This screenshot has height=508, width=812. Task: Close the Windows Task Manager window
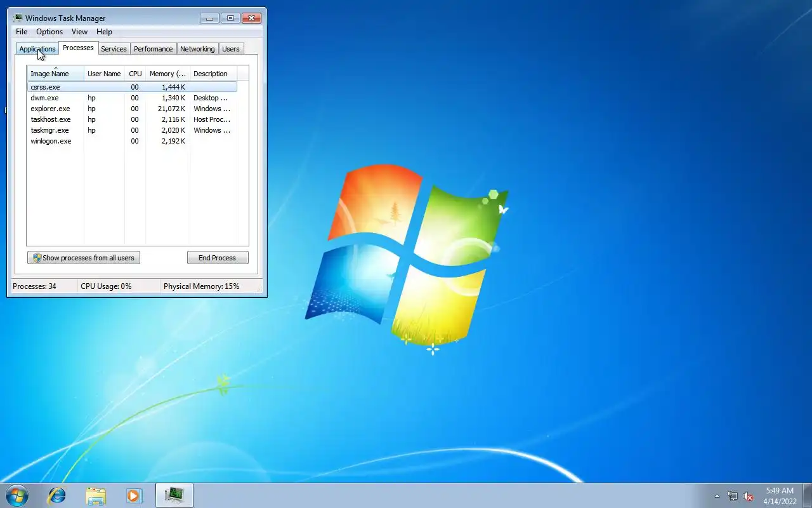tap(252, 18)
